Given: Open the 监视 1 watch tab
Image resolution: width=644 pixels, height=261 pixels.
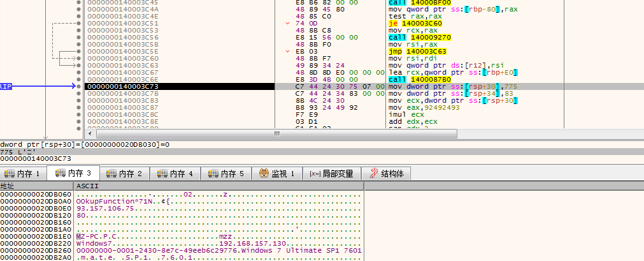Looking at the screenshot, I should coord(277,174).
